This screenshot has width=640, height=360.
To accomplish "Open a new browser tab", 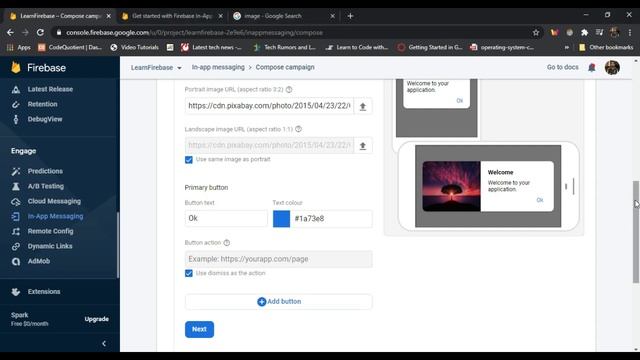I will point(350,16).
